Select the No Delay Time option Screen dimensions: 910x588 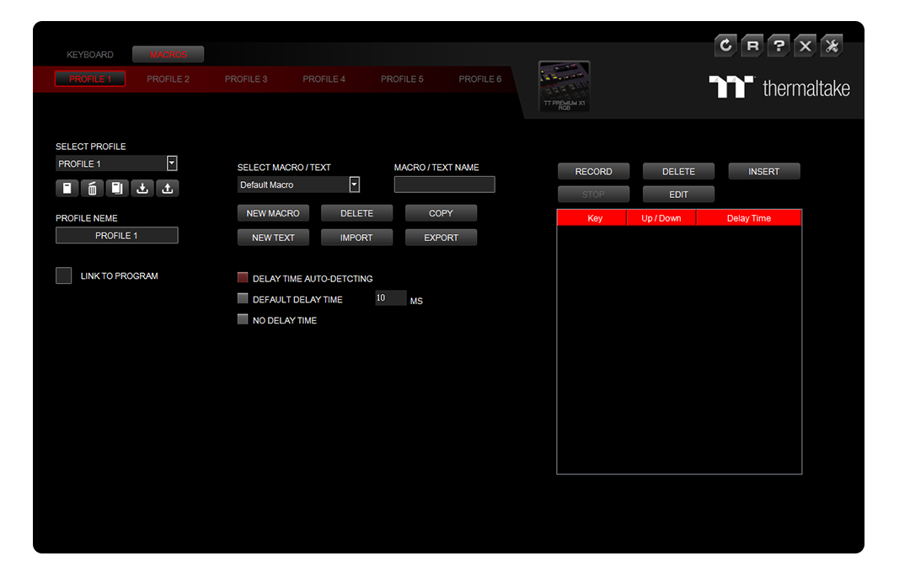[x=243, y=320]
